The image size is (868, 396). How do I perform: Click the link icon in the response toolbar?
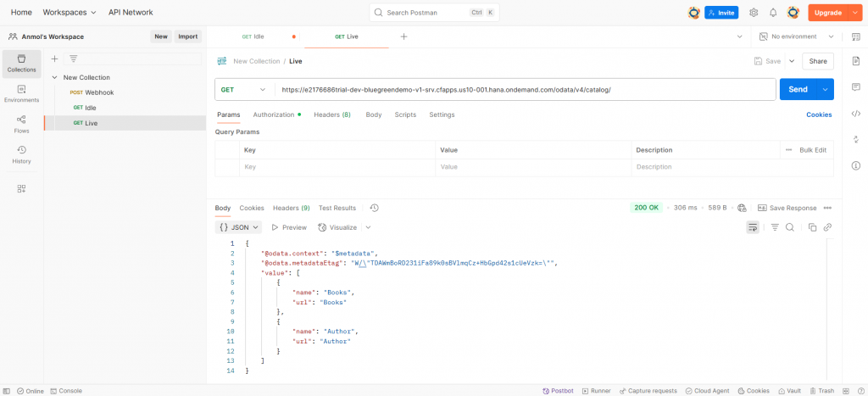pos(827,227)
